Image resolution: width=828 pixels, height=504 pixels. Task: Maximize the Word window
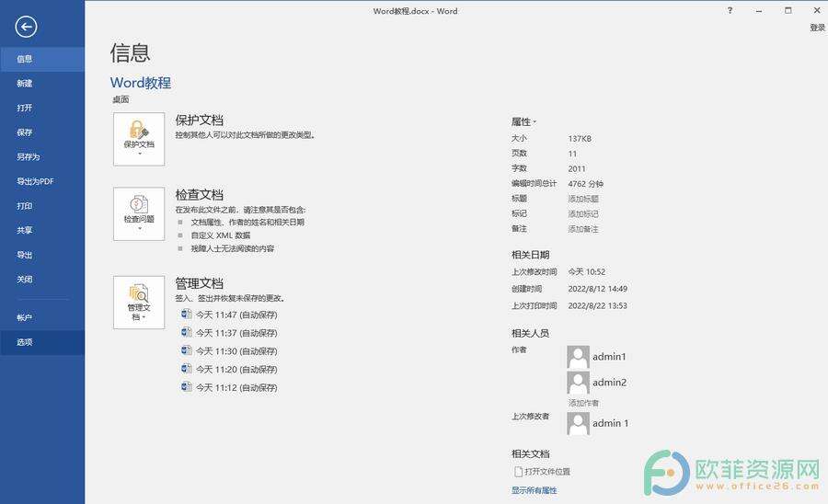click(x=788, y=10)
